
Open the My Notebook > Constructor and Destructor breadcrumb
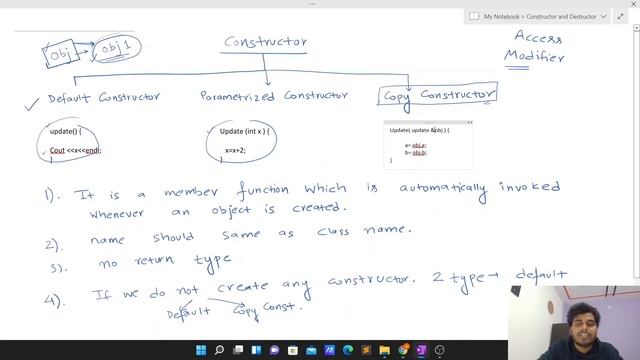540,17
